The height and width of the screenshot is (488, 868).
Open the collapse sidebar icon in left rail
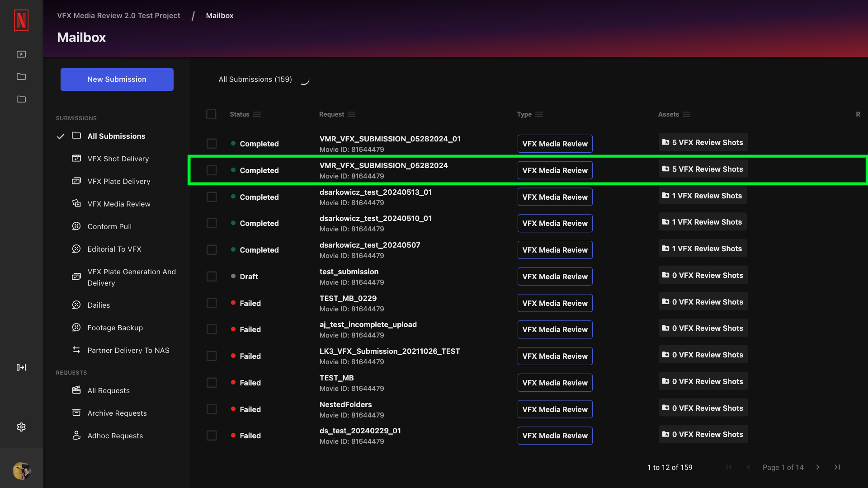coord(21,367)
